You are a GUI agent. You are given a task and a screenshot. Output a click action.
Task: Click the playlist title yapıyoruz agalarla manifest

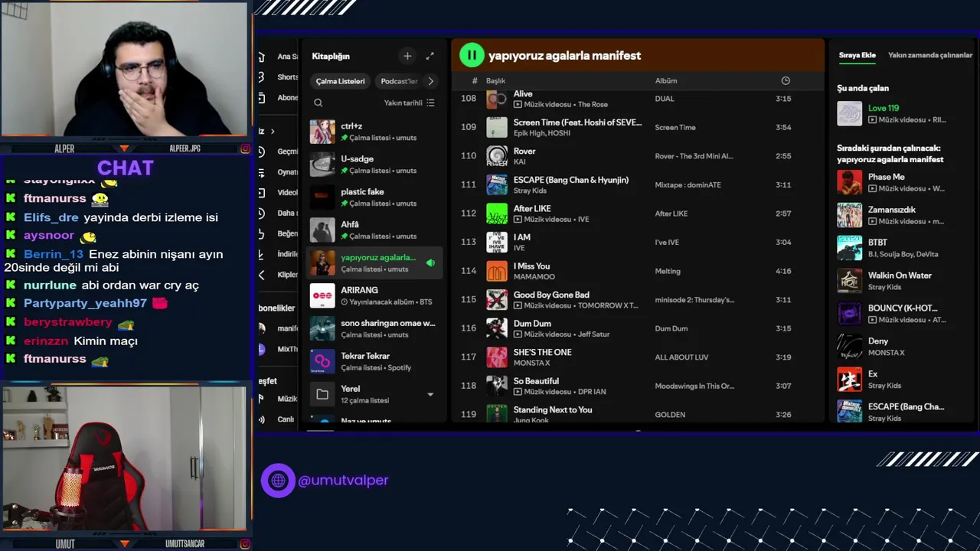564,55
